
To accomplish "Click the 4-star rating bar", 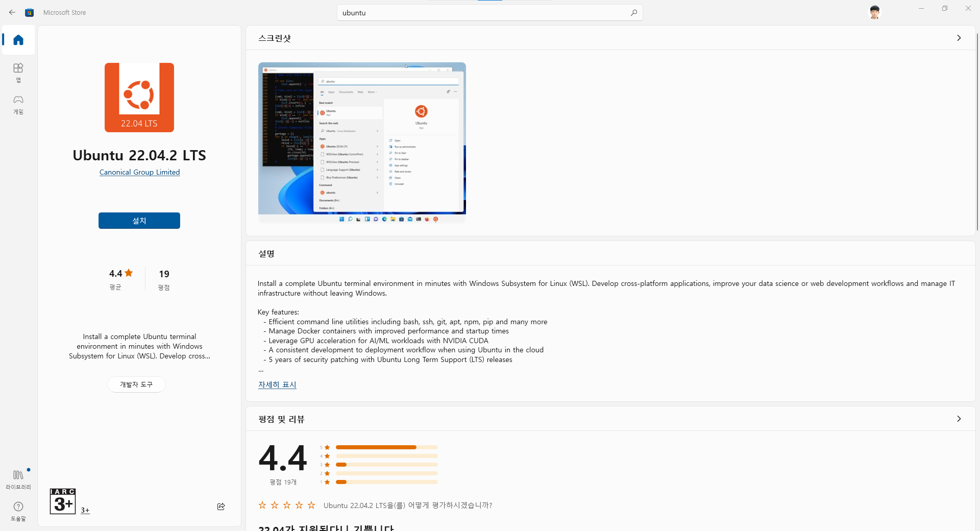I will (387, 456).
